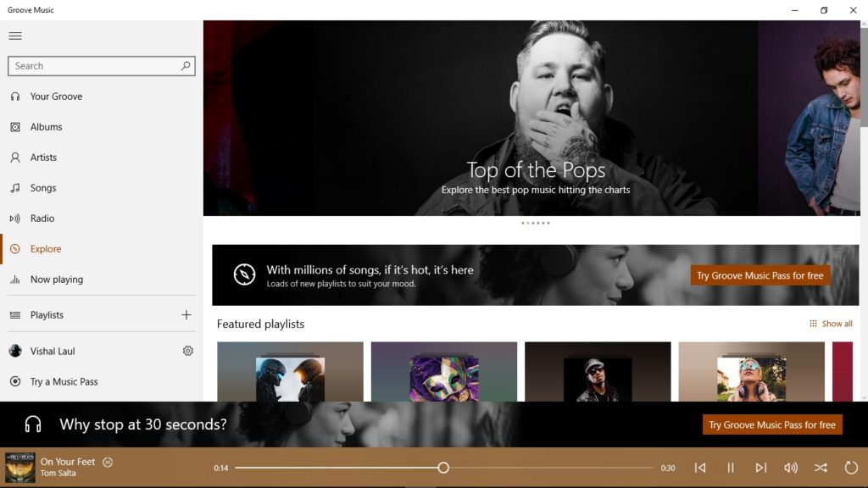This screenshot has width=868, height=488.
Task: Click the search magnifier icon
Action: click(186, 66)
